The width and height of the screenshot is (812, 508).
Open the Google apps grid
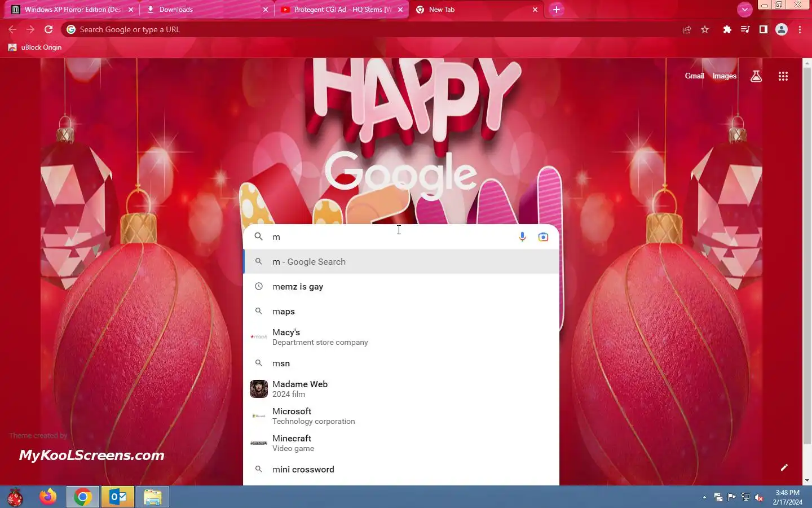tap(783, 76)
